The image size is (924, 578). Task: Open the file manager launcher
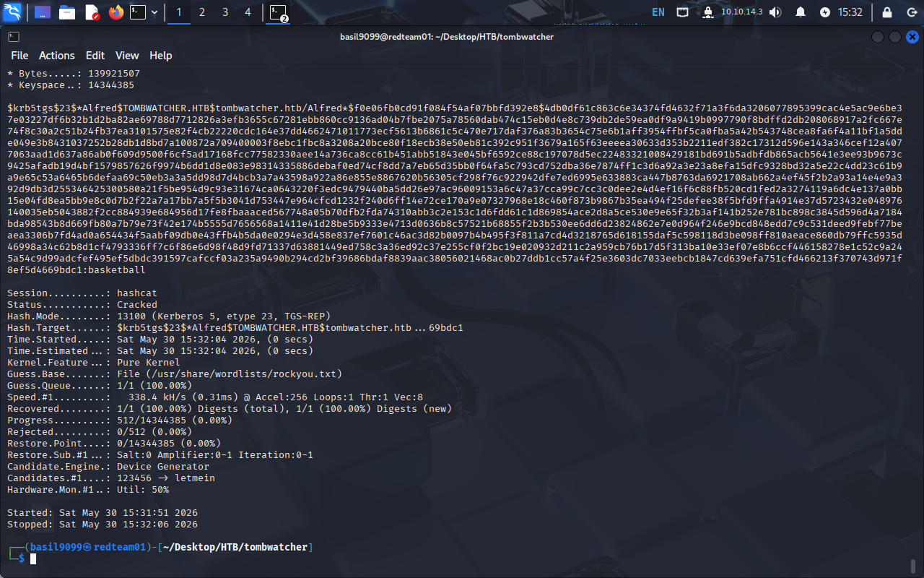[x=67, y=12]
